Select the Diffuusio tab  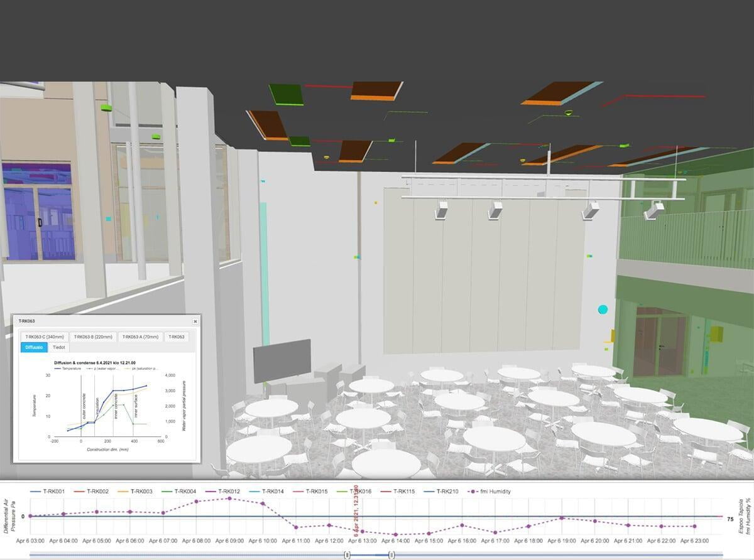click(x=34, y=347)
